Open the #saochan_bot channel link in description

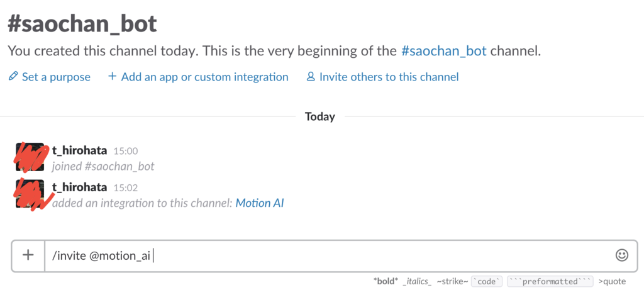tap(443, 51)
